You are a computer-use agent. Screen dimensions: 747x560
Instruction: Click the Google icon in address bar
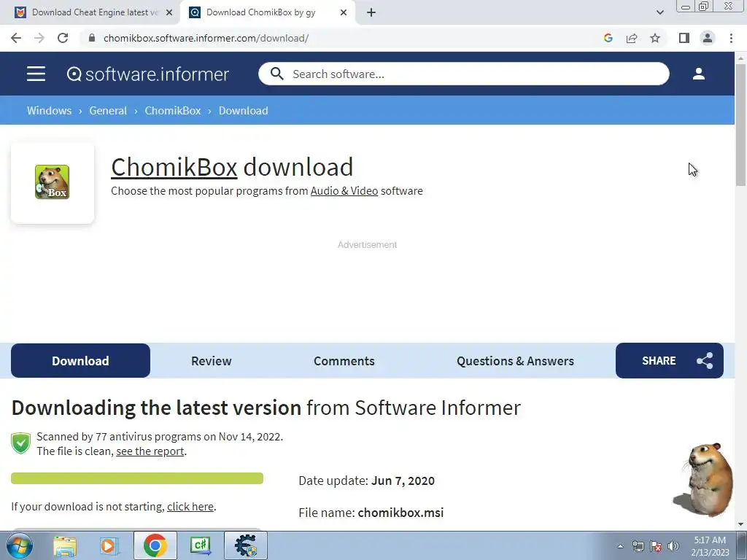[608, 38]
